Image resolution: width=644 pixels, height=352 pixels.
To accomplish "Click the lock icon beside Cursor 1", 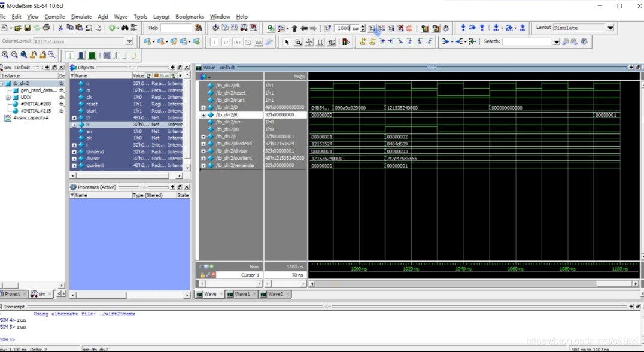I will [202, 275].
